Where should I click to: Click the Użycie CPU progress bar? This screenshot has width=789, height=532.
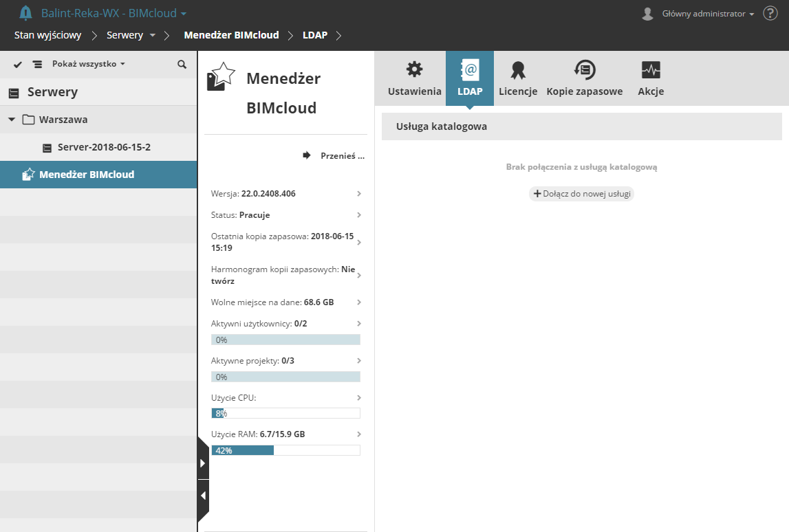tap(285, 412)
